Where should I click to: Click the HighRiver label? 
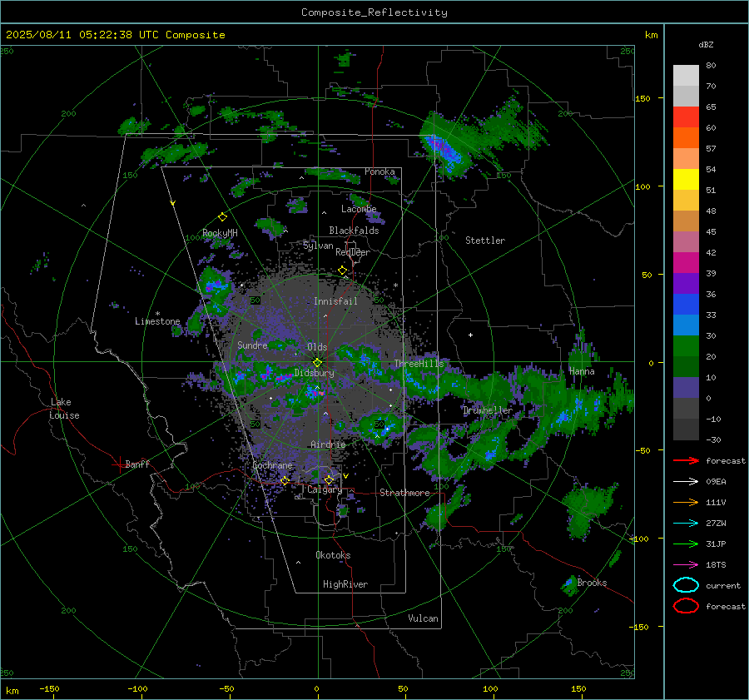[x=345, y=584]
